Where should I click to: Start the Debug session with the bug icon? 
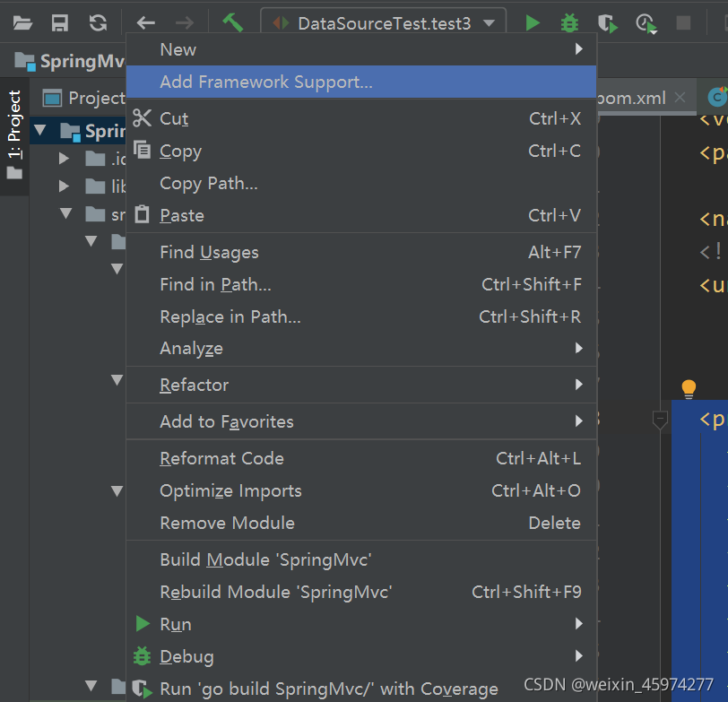click(x=569, y=22)
